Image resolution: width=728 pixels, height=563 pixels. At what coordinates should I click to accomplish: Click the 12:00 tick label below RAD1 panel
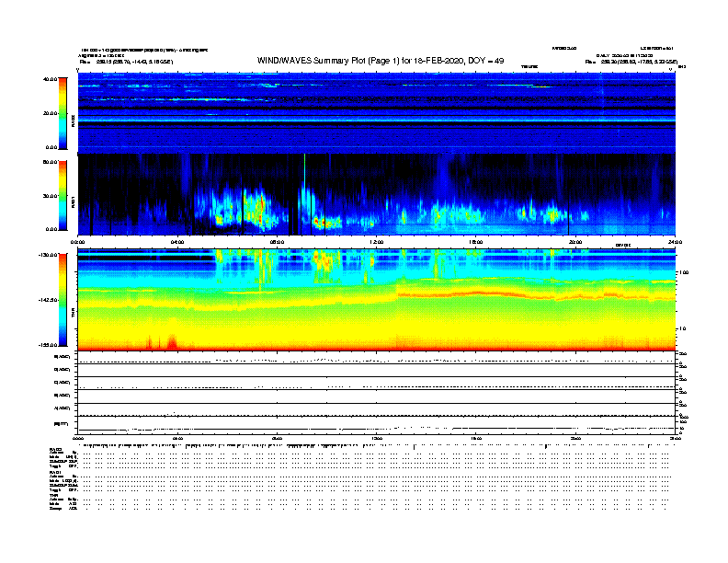tap(377, 242)
